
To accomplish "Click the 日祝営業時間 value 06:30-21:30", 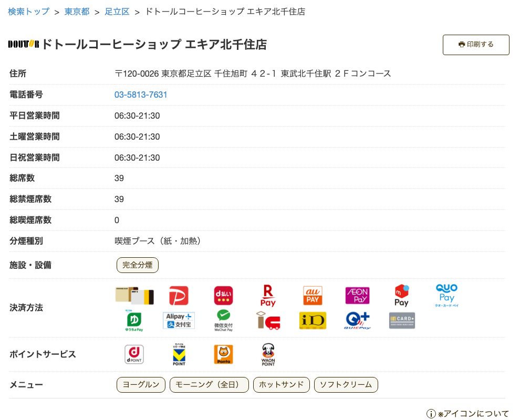I will coord(137,157).
